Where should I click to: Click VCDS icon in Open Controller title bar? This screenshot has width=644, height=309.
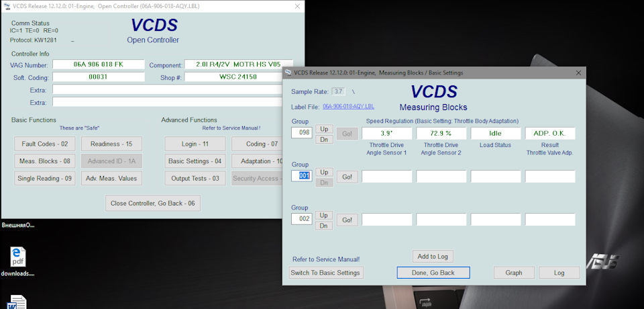click(7, 6)
